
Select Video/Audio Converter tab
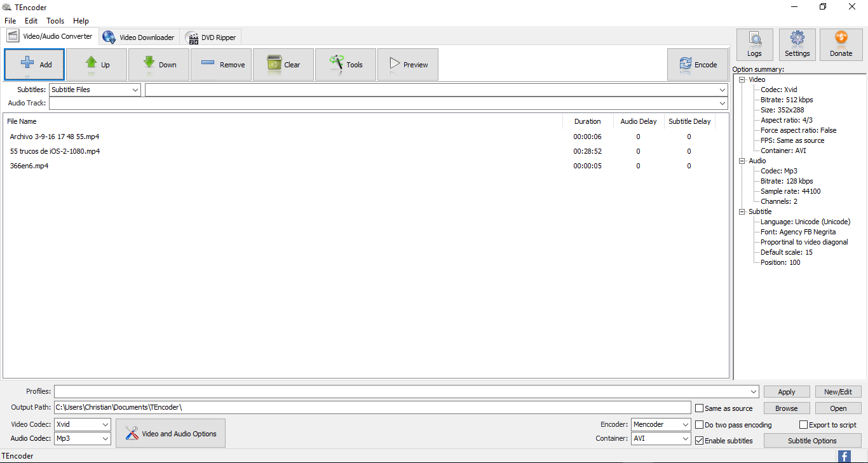coord(50,36)
